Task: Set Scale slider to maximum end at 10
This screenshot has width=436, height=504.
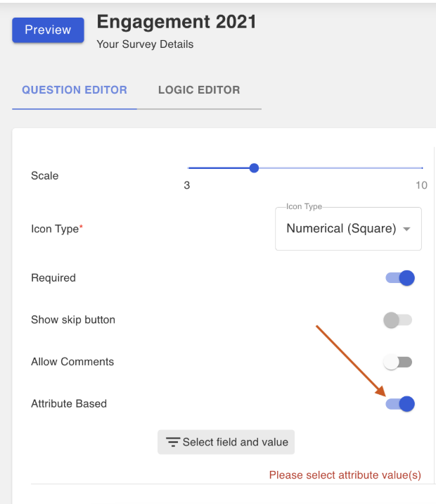Action: coord(422,168)
